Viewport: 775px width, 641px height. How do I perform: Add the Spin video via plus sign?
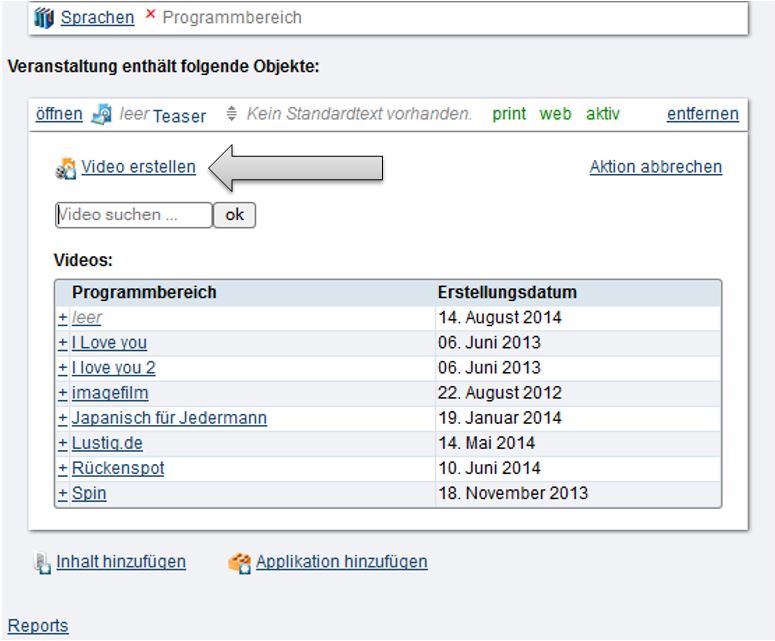tap(62, 493)
